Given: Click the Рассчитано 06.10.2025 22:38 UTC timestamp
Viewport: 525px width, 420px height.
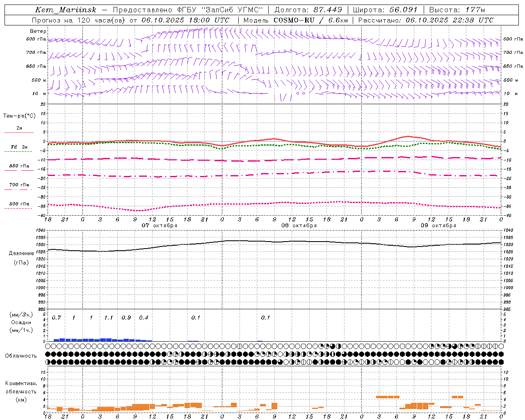Looking at the screenshot, I should pos(426,20).
